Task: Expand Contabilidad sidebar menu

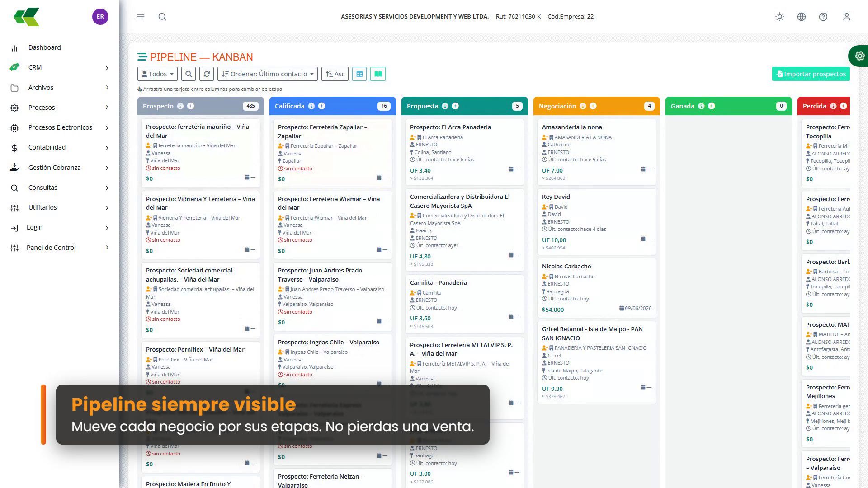Action: pyautogui.click(x=60, y=147)
